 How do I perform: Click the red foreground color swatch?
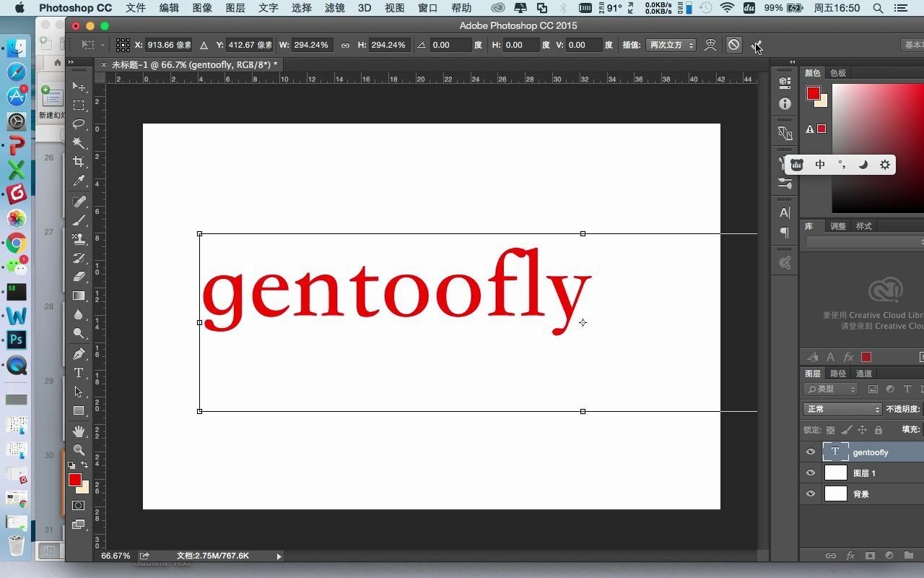tap(75, 480)
